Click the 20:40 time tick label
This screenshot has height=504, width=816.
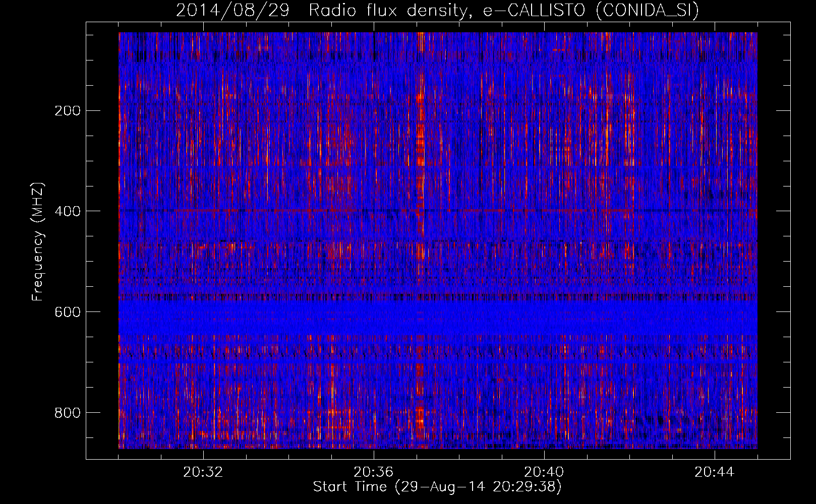pos(544,472)
